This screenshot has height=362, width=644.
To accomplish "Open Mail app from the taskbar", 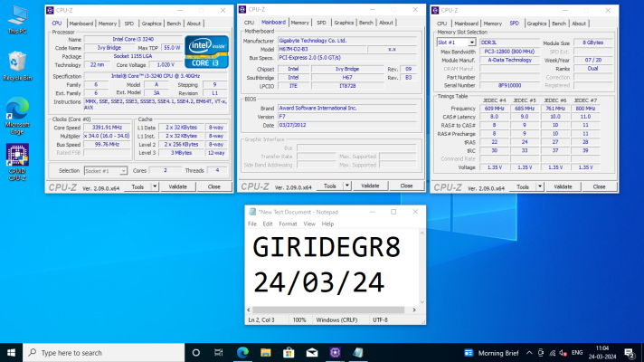I will (312, 353).
